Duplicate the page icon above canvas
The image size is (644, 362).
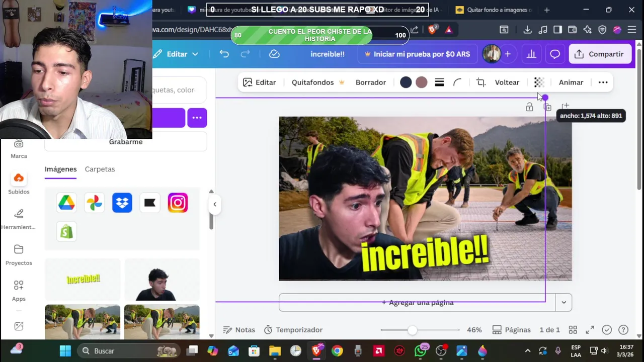(x=547, y=107)
